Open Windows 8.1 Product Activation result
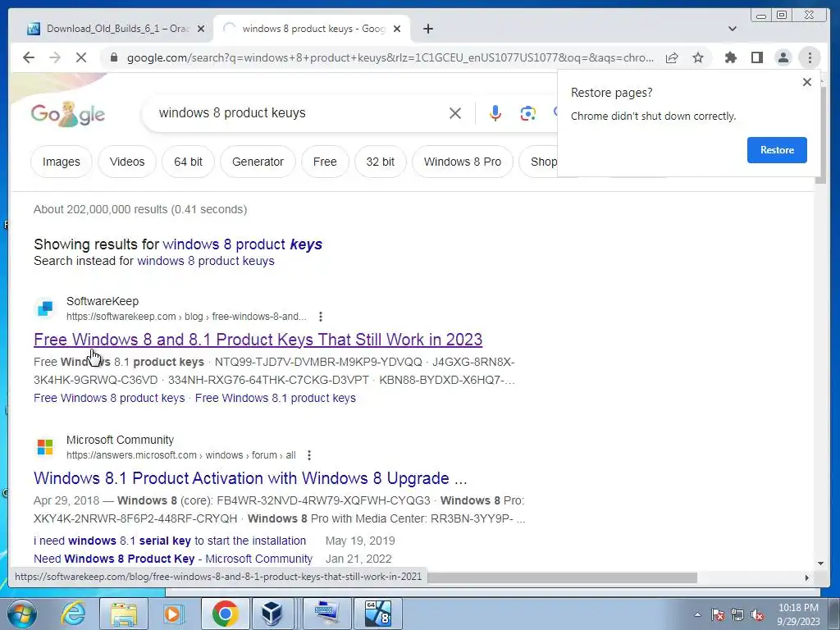The image size is (840, 630). coord(250,478)
